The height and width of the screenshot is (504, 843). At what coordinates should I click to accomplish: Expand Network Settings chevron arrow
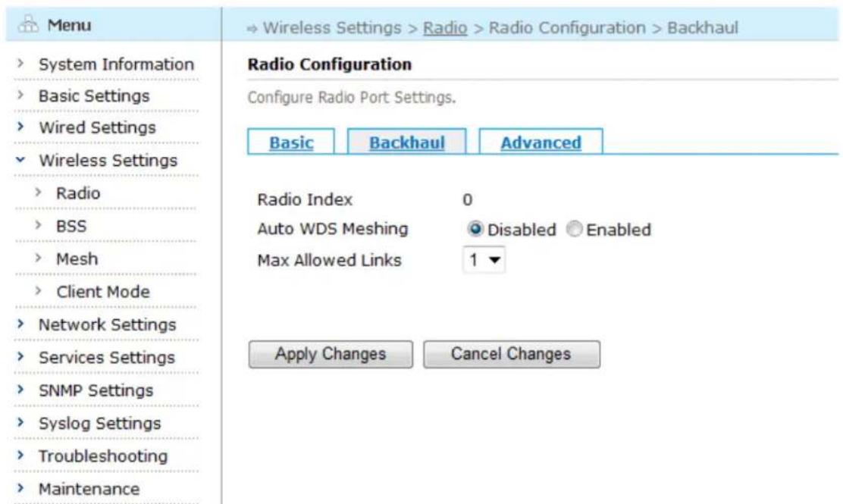(20, 324)
